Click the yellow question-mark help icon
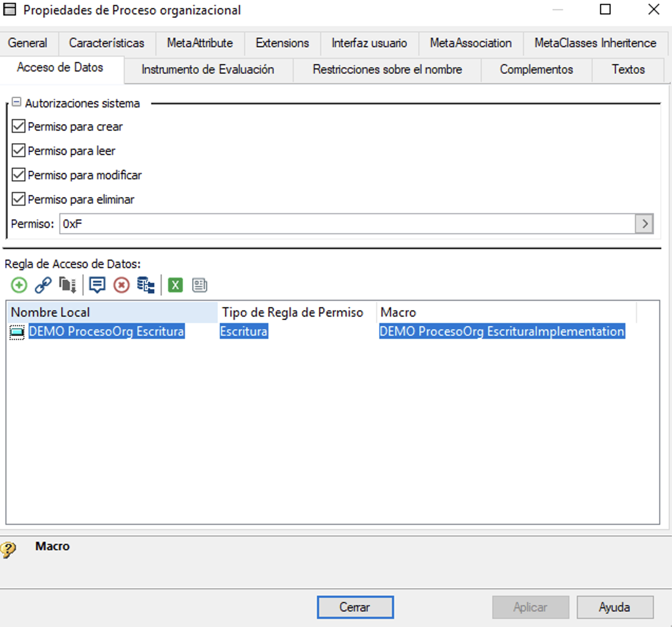Image resolution: width=672 pixels, height=627 pixels. click(8, 550)
